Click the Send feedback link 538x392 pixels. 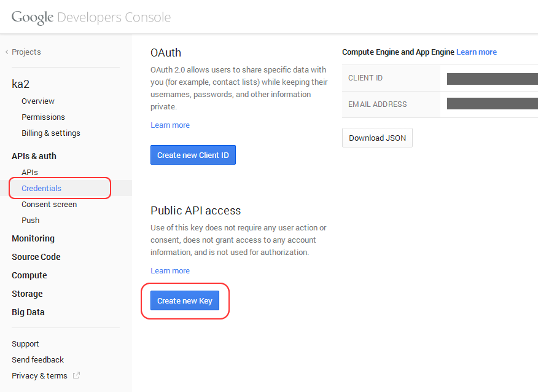coord(37,359)
